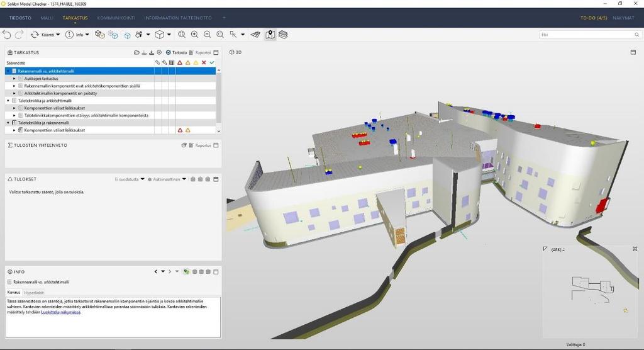Click orange triangle in last Komponenttien row

tap(187, 130)
